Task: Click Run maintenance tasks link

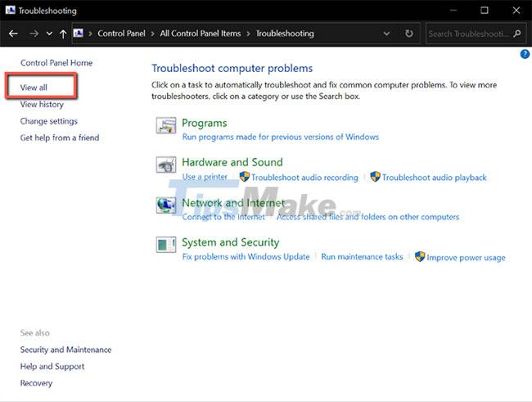Action: pyautogui.click(x=362, y=257)
